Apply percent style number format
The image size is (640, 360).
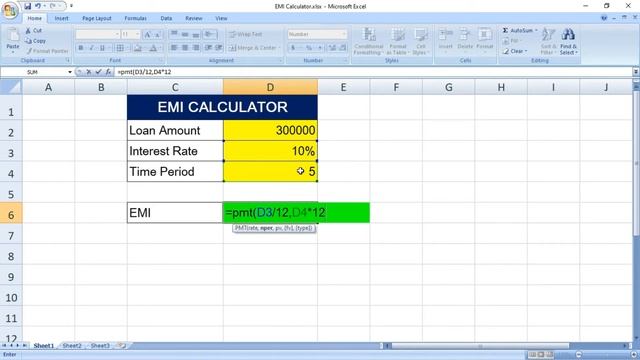click(309, 48)
